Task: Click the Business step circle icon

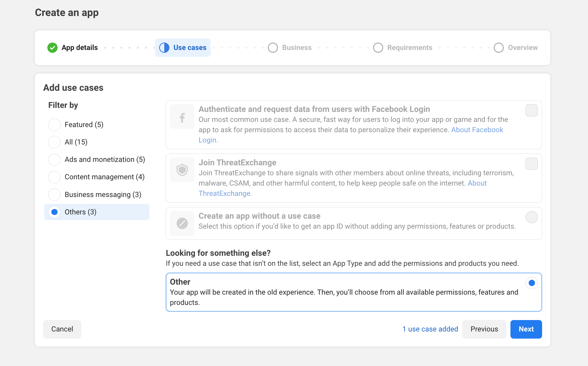Action: (273, 48)
